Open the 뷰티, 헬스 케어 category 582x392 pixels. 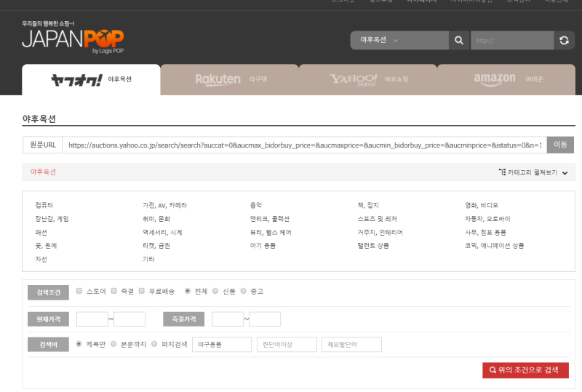271,233
